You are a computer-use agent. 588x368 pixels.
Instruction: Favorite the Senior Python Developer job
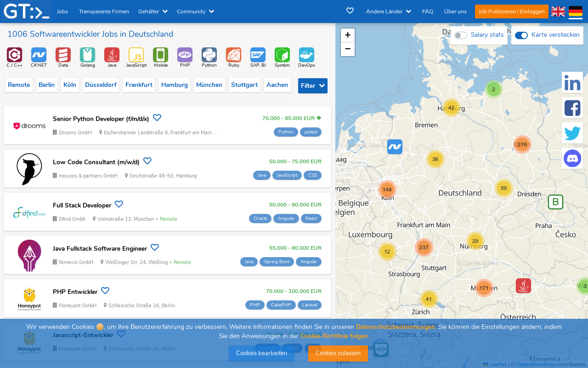(x=157, y=118)
